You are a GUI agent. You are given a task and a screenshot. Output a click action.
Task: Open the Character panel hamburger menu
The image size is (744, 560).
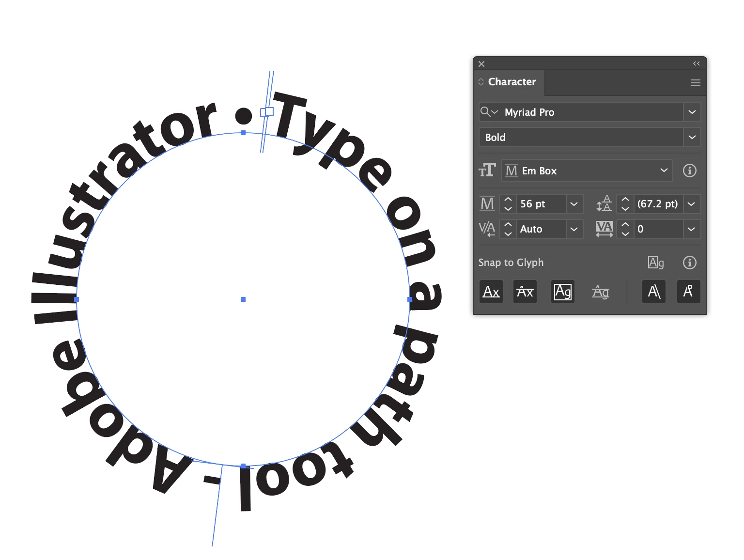[695, 83]
